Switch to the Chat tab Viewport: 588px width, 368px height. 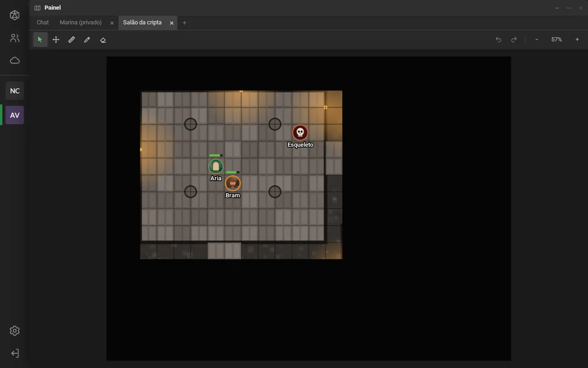43,23
